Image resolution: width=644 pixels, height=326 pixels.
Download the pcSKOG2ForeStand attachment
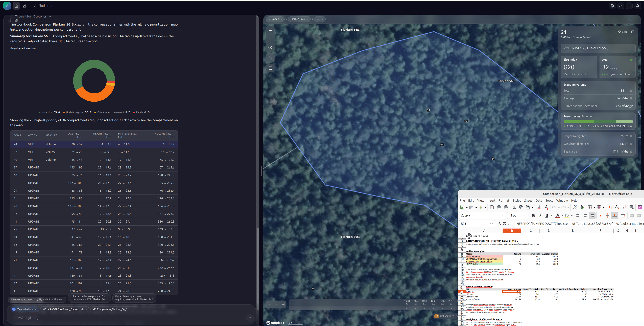83,309
